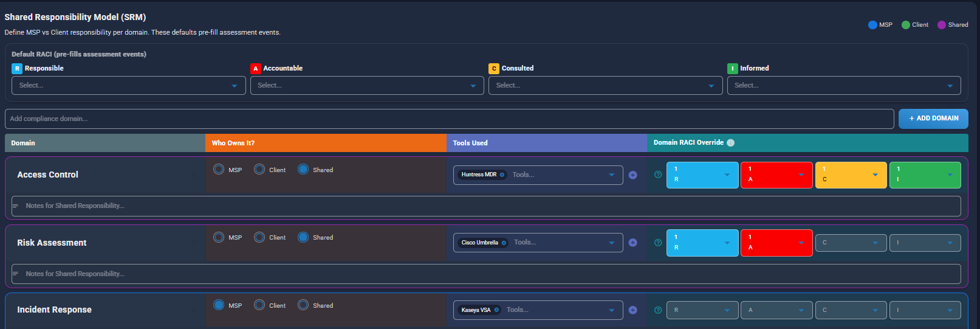Open the help icon in Incident Response RACI
980x329 pixels.
pyautogui.click(x=657, y=310)
